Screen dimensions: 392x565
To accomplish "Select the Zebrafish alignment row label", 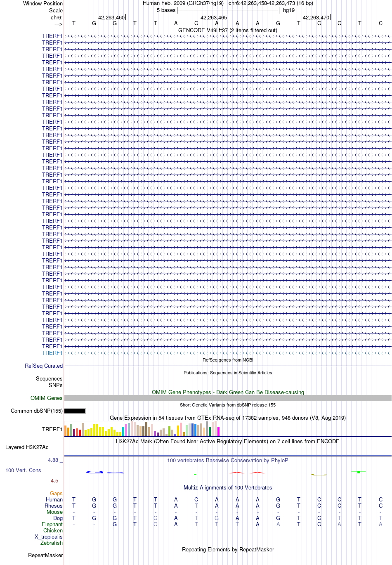I will click(52, 543).
